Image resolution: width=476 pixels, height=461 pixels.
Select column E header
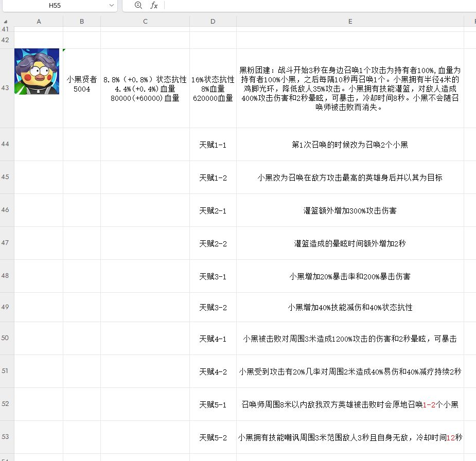click(x=350, y=22)
